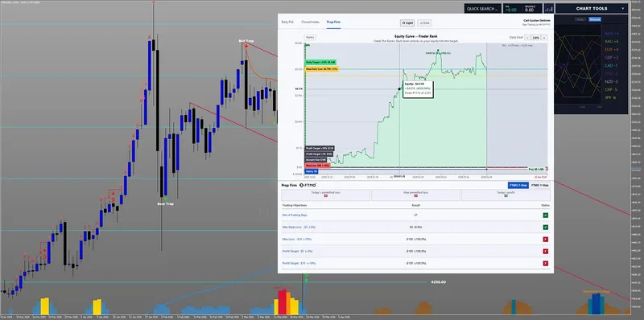Click the Max Daily Loss objective
This screenshot has height=320, width=644.
(x=299, y=228)
